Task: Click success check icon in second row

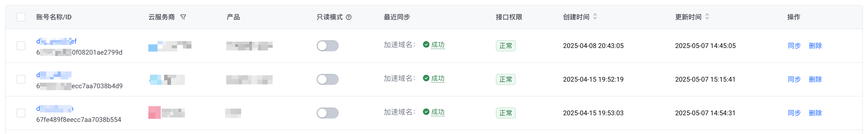Action: click(x=426, y=78)
